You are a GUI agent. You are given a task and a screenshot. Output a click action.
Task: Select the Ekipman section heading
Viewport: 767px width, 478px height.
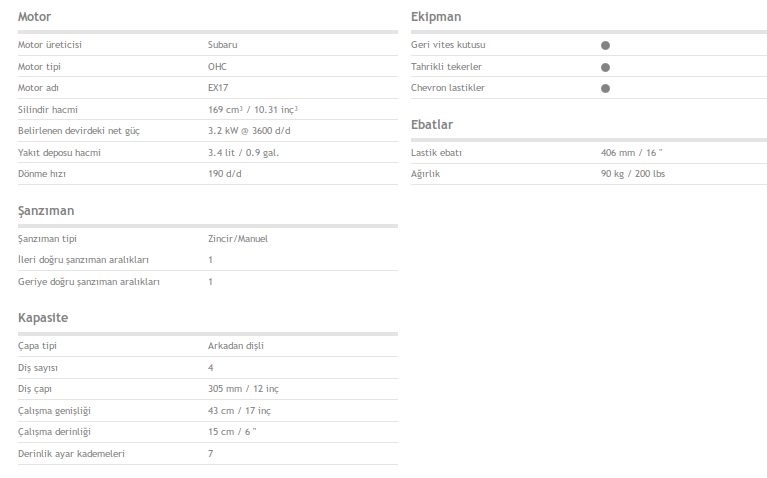pos(436,17)
